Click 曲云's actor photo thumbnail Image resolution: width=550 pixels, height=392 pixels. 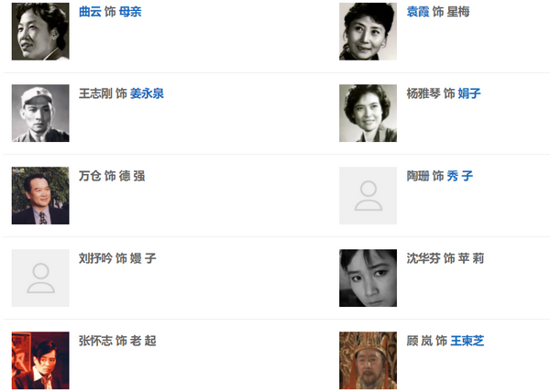point(40,31)
